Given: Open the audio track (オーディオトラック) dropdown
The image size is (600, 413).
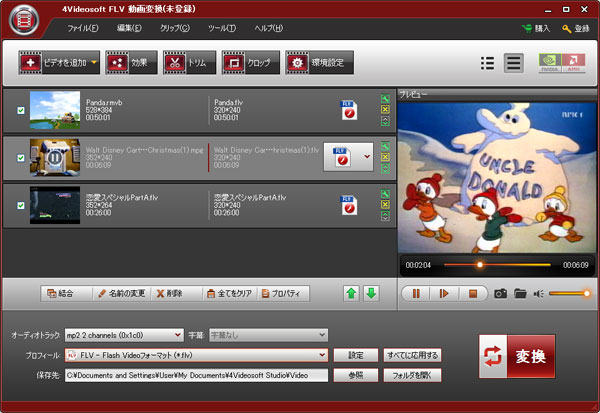Looking at the screenshot, I should pyautogui.click(x=124, y=335).
